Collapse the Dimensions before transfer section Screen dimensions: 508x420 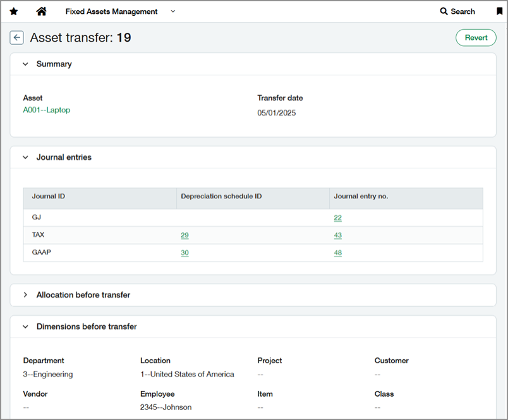25,327
